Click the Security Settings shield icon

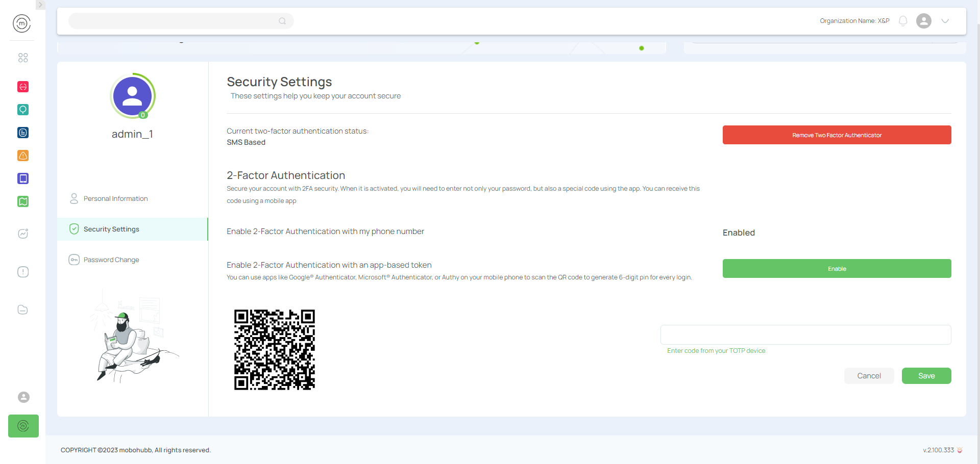74,229
